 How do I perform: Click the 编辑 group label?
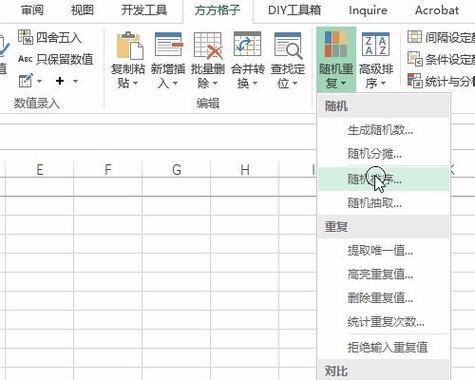coord(208,104)
